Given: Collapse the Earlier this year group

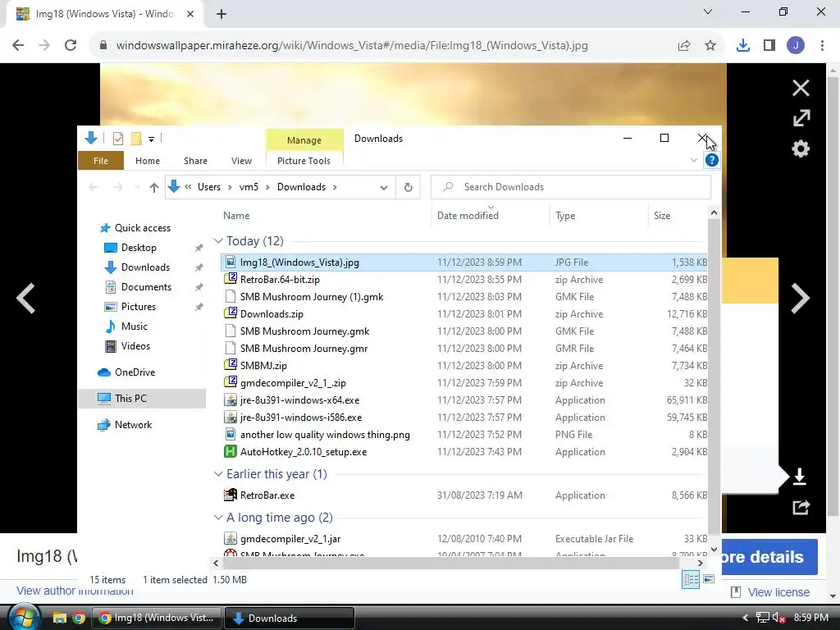Looking at the screenshot, I should pyautogui.click(x=218, y=474).
